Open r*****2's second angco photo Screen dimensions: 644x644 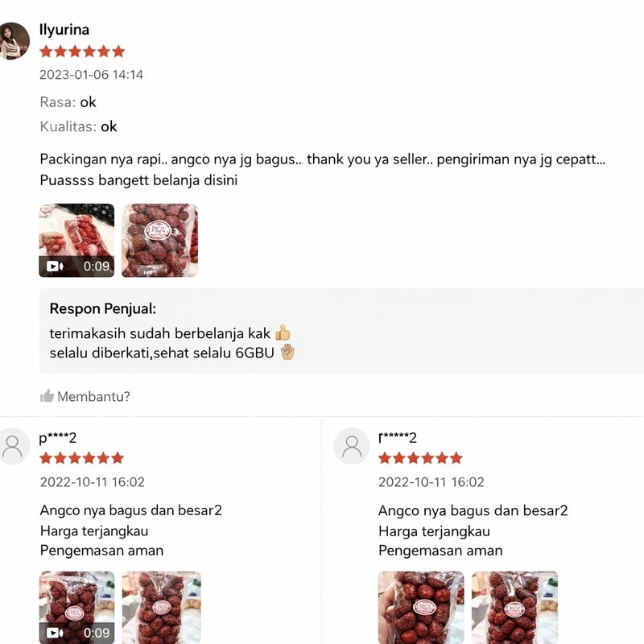point(514,608)
